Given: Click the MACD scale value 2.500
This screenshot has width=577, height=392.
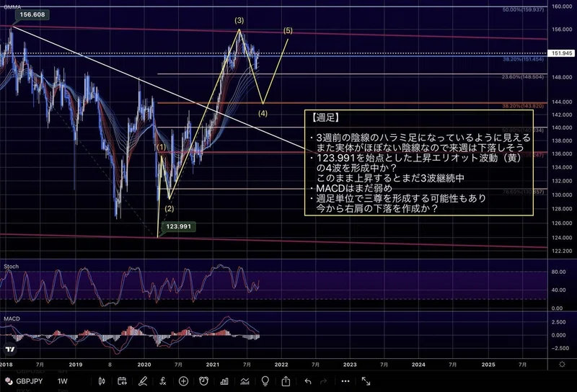Looking at the screenshot, I should [x=558, y=322].
